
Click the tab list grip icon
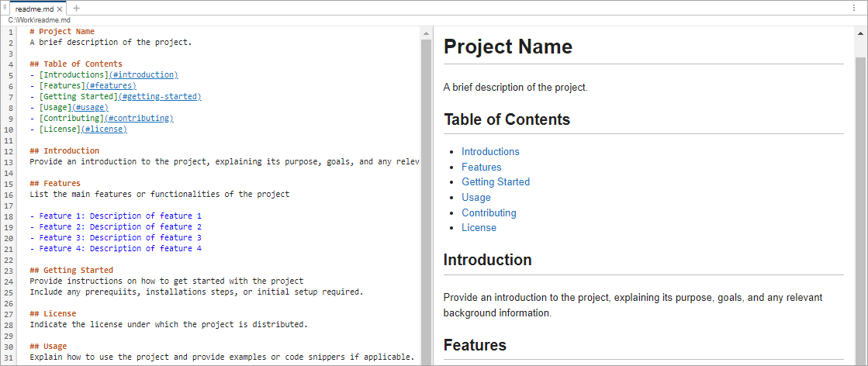point(5,8)
